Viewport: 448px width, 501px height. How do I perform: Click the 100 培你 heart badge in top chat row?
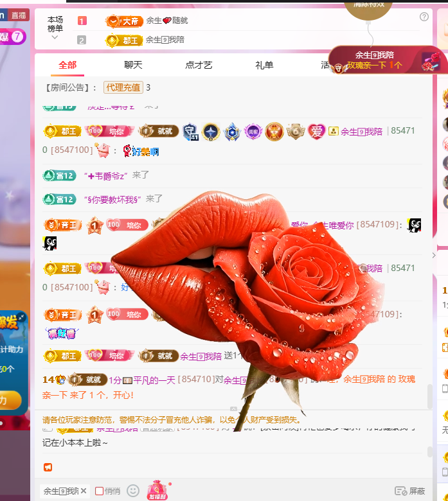109,131
